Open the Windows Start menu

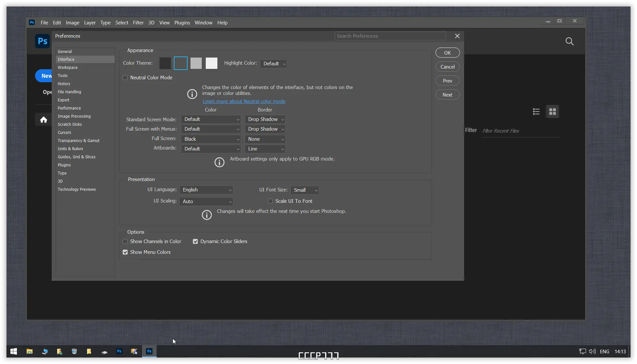tap(14, 351)
